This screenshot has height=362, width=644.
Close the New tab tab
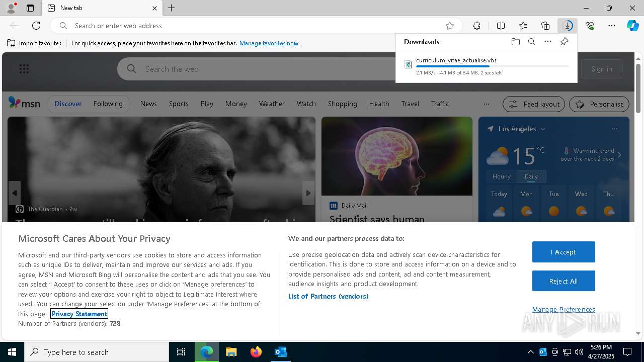[154, 8]
